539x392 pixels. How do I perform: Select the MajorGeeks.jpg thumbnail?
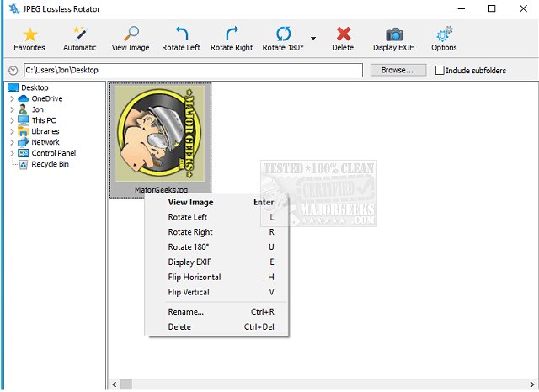click(x=161, y=140)
